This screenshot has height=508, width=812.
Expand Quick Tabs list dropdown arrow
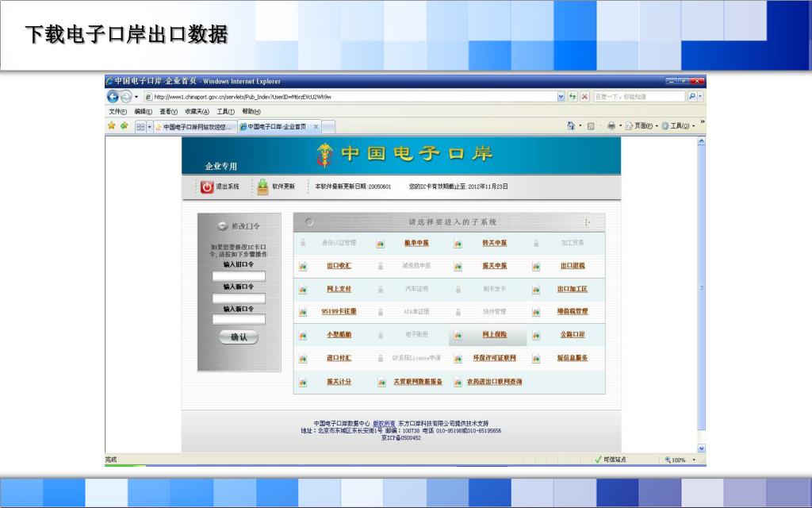pos(149,126)
